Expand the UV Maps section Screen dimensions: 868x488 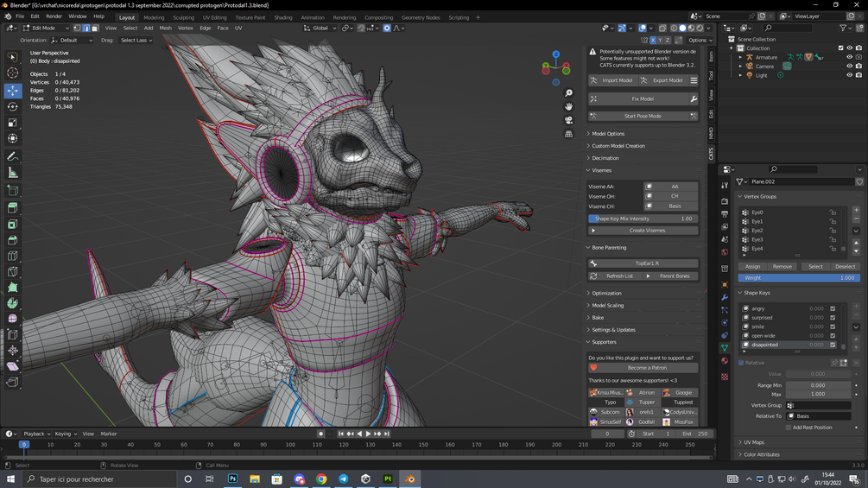click(753, 442)
